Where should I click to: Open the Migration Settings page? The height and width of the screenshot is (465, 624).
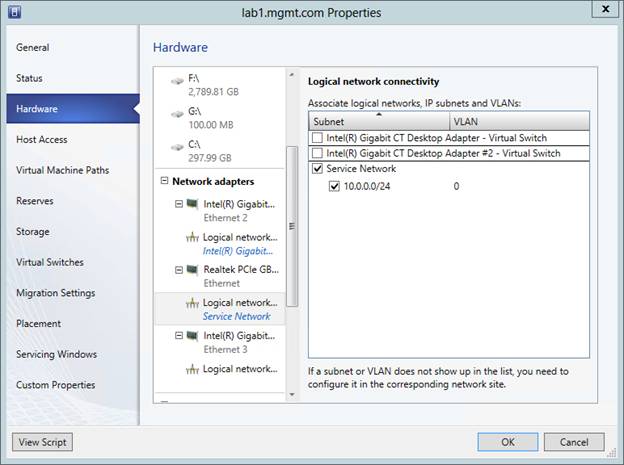[x=56, y=293]
